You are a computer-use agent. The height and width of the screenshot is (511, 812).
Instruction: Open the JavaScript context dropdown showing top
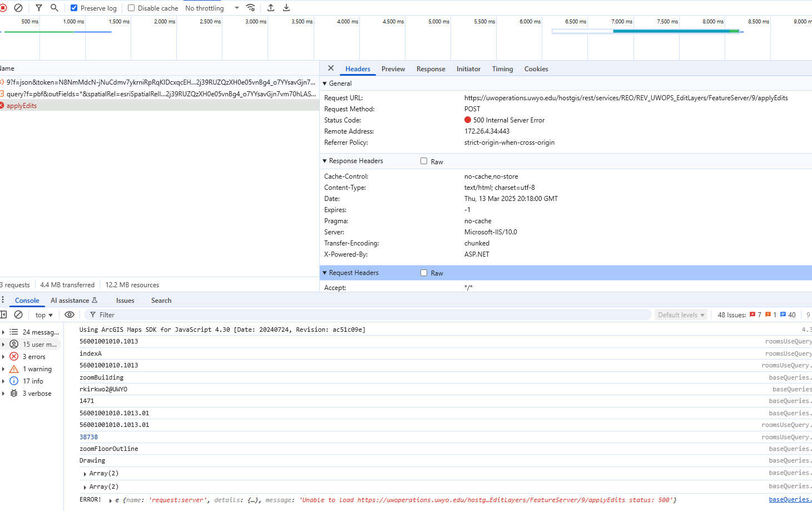pyautogui.click(x=43, y=315)
